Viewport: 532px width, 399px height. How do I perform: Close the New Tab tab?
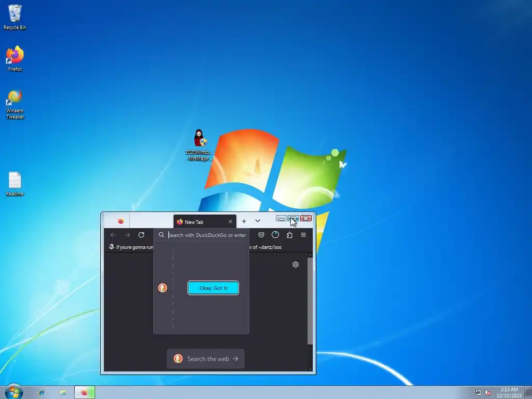[230, 221]
